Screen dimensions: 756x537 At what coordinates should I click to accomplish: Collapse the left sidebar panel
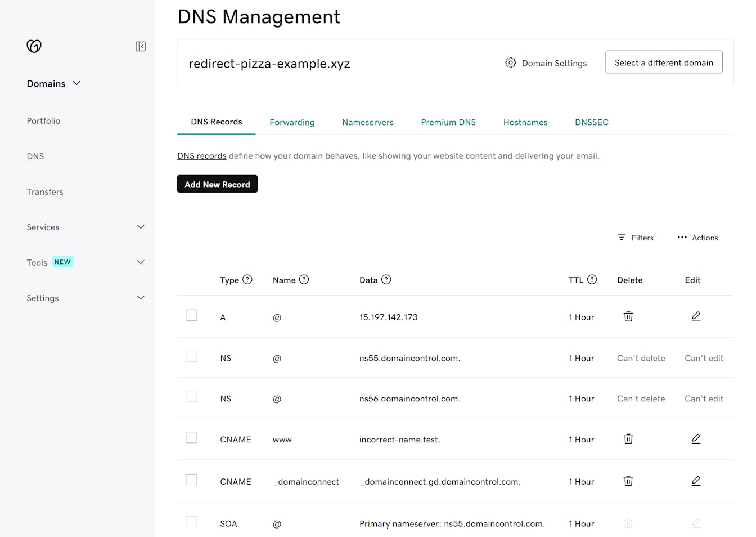(141, 46)
